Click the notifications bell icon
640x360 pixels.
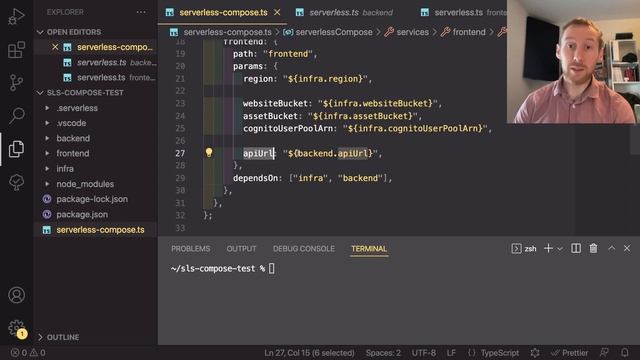[x=624, y=352]
